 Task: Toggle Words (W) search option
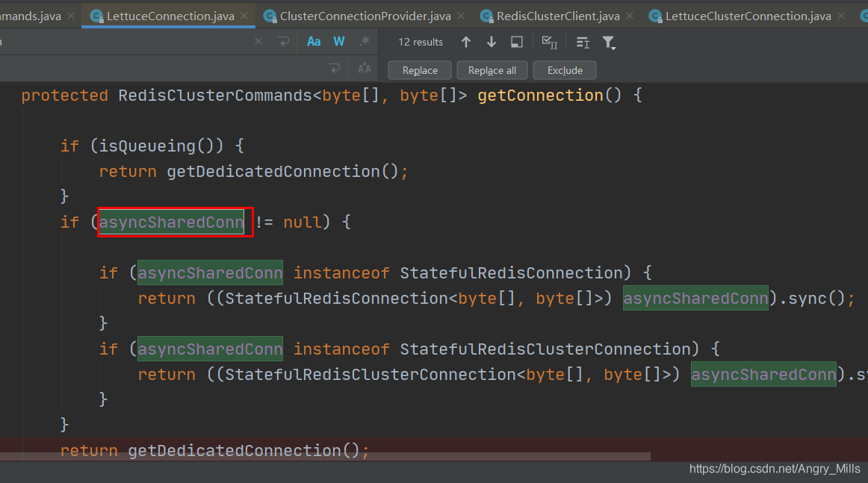(x=339, y=42)
